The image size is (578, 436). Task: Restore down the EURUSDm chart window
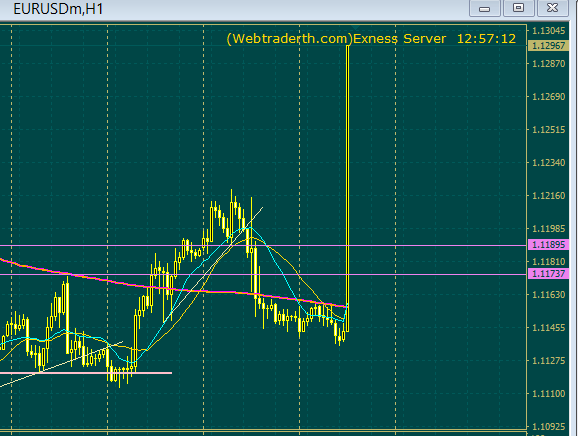pyautogui.click(x=518, y=8)
